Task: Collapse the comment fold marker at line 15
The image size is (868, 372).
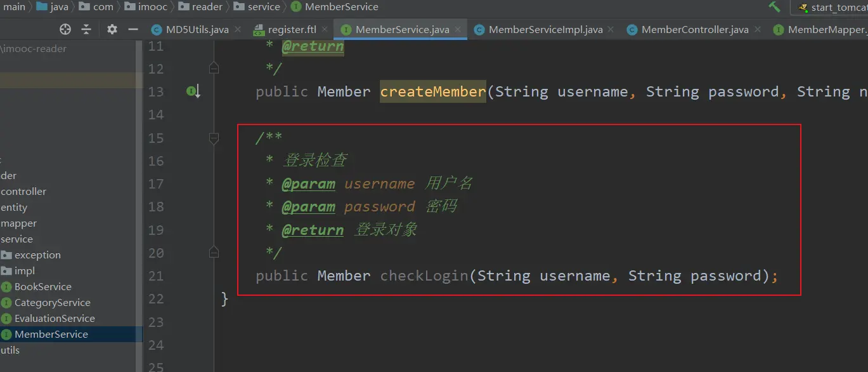Action: point(214,138)
